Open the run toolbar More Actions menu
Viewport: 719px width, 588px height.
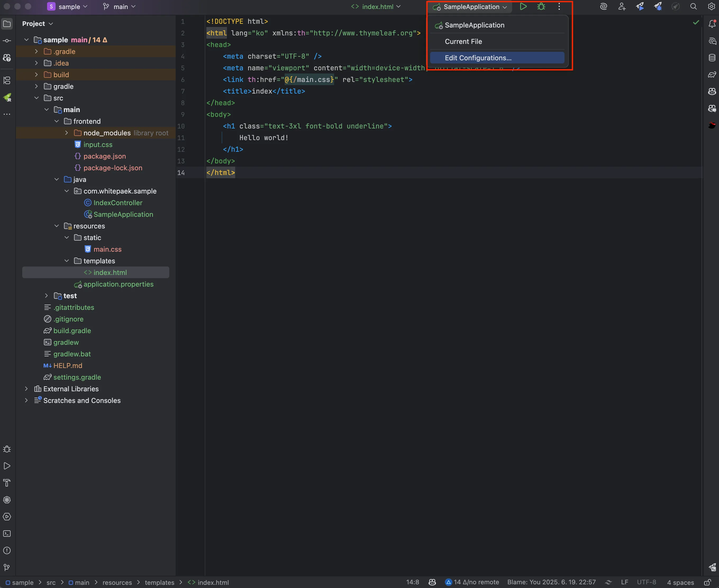pyautogui.click(x=559, y=6)
